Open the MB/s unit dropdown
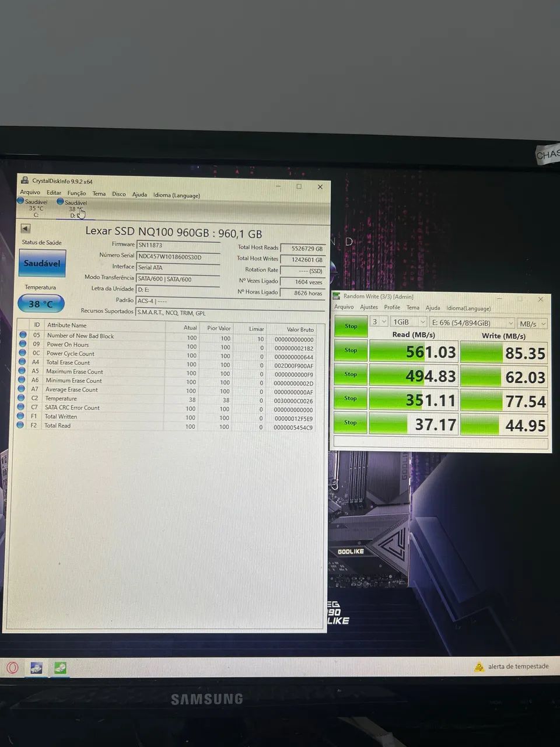 533,323
